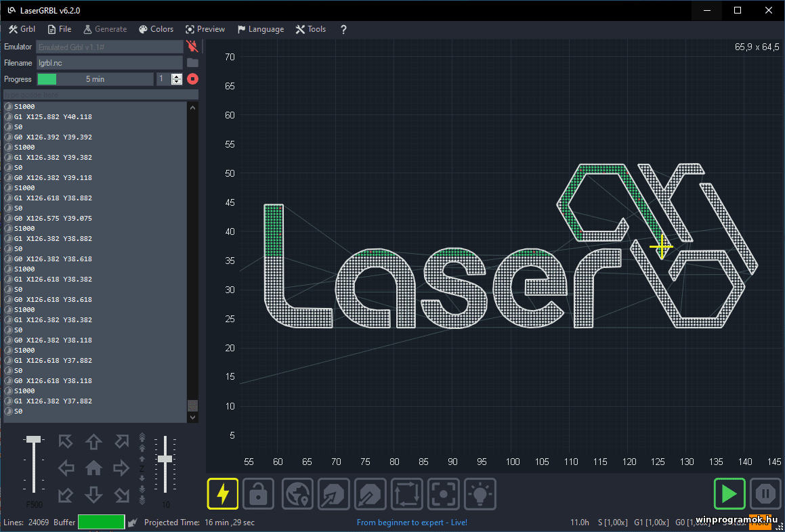Click the blink laser lightbulb icon
The image size is (785, 532).
click(480, 493)
